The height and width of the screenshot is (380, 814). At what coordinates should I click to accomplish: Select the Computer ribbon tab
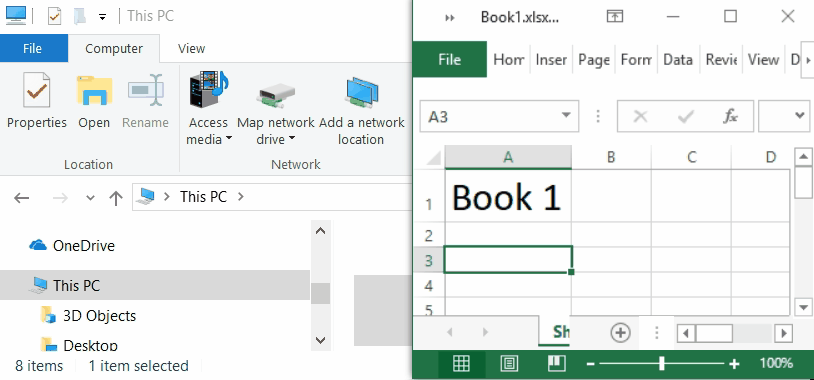[x=114, y=49]
